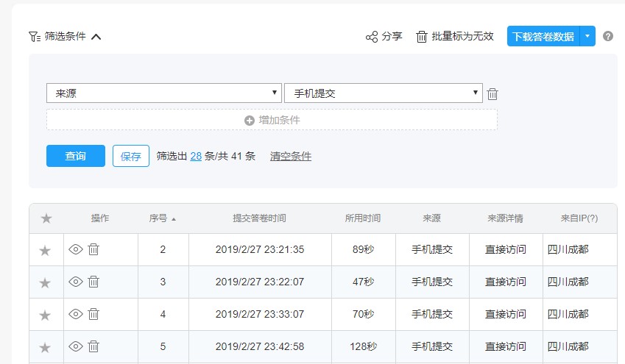625x364 pixels.
Task: Star the response with sequence number 5
Action: [x=45, y=347]
